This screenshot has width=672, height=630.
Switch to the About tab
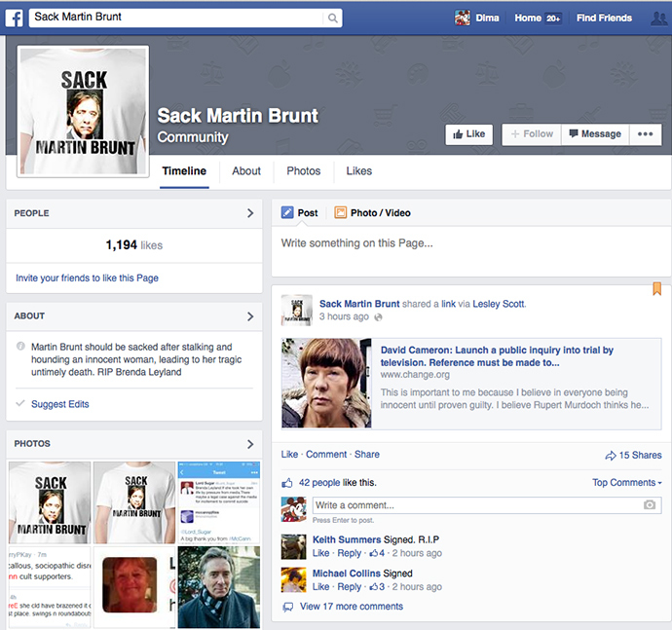tap(246, 170)
